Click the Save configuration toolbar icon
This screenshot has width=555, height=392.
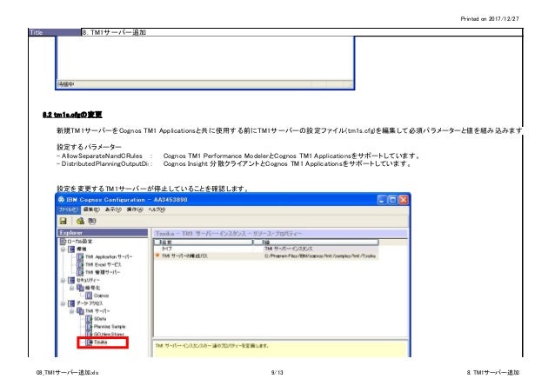[x=64, y=221]
